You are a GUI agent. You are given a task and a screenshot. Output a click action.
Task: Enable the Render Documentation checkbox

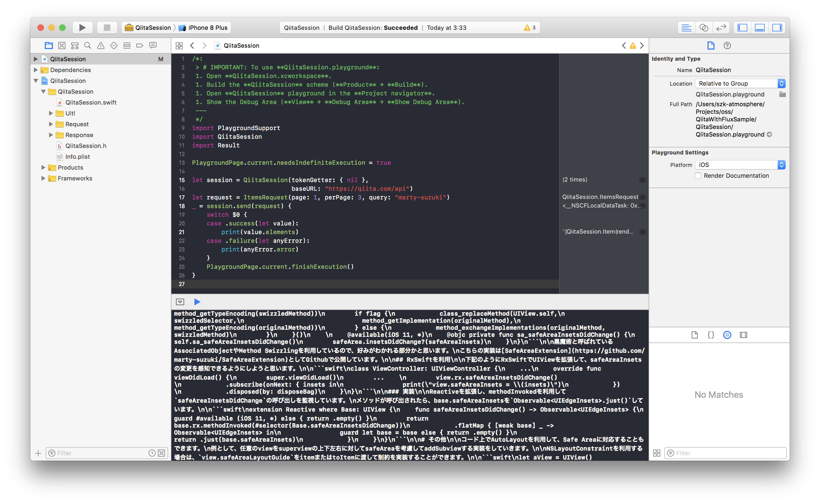pyautogui.click(x=698, y=176)
